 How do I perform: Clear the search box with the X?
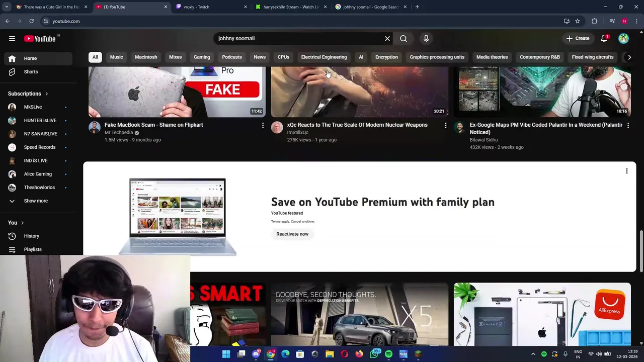[387, 38]
